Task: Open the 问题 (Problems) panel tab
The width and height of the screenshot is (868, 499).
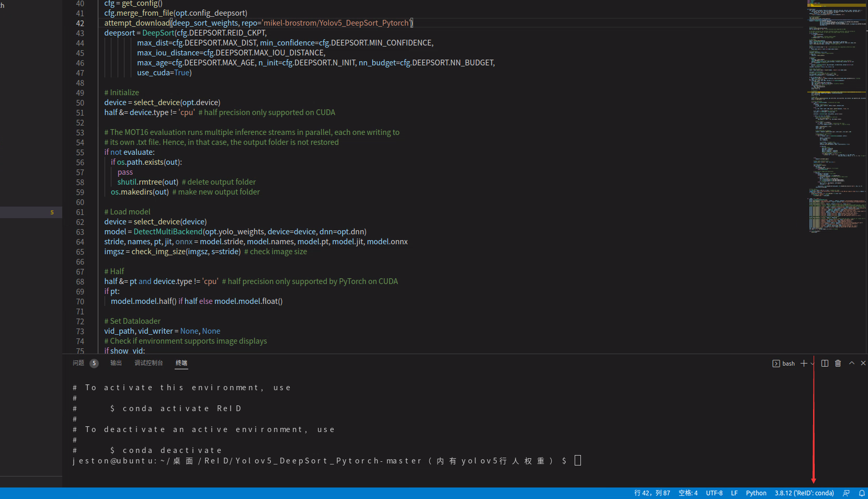Action: 78,363
